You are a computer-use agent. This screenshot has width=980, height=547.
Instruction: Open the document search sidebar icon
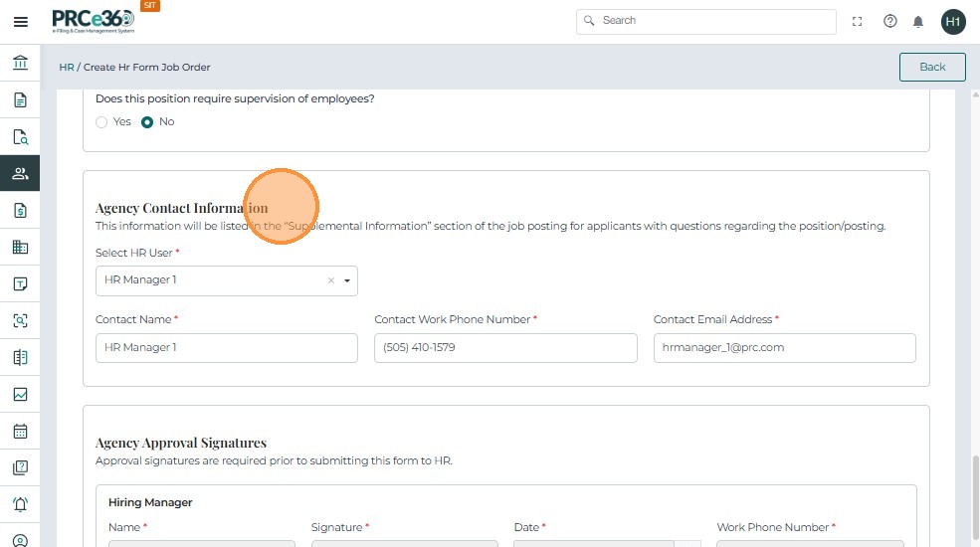click(x=20, y=137)
